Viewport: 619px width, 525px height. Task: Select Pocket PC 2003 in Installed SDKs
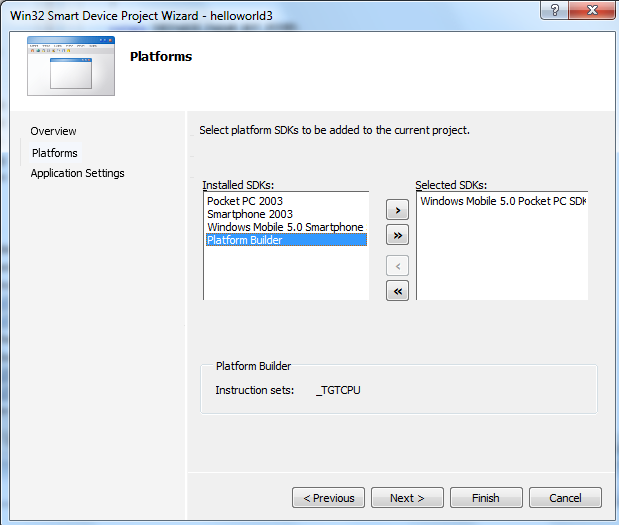point(287,201)
